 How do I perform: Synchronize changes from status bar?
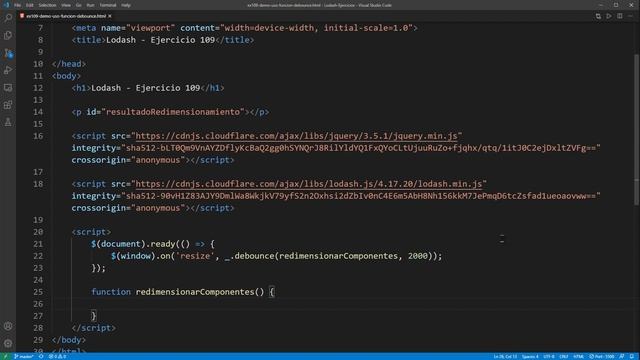[x=41, y=356]
